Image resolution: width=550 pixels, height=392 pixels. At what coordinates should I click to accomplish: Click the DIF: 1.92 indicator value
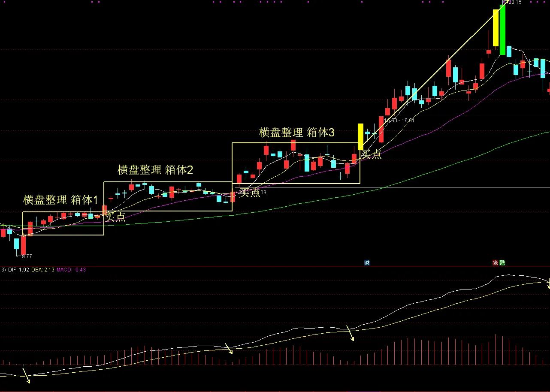[x=19, y=270]
